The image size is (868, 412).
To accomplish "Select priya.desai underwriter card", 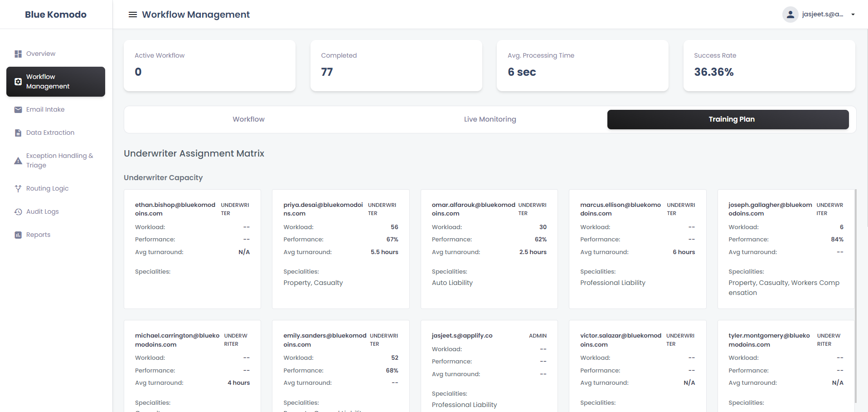I will click(x=340, y=249).
